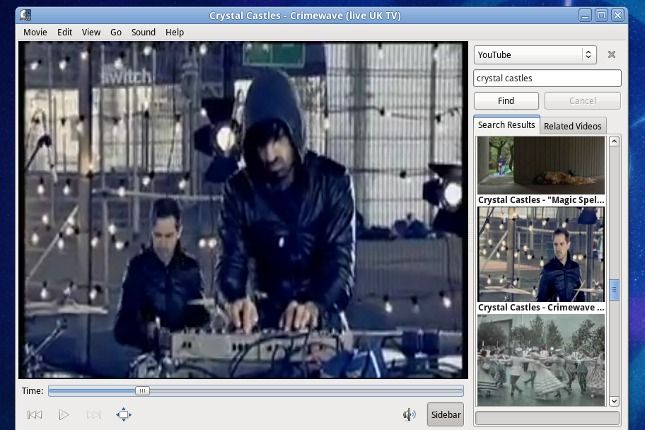The image size is (645, 430).
Task: Open the Movie menu
Action: click(35, 32)
